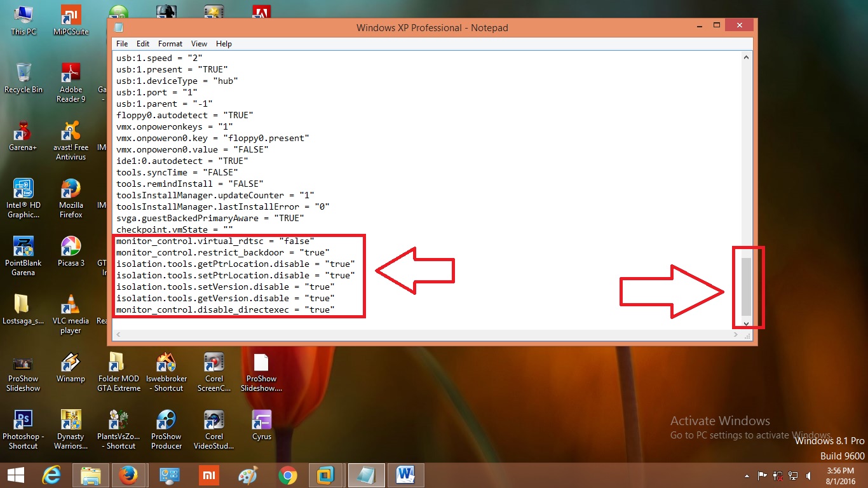Open the volume control in the system tray
Viewport: 868px width, 488px height.
tap(808, 475)
